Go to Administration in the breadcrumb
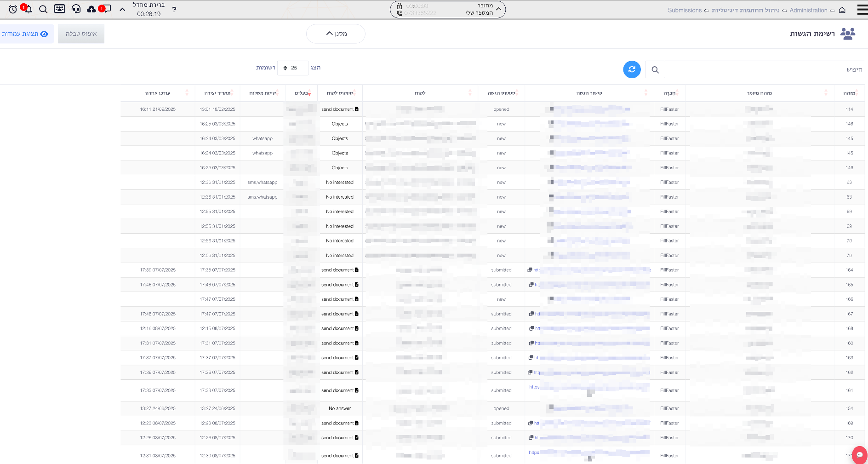 pyautogui.click(x=808, y=10)
